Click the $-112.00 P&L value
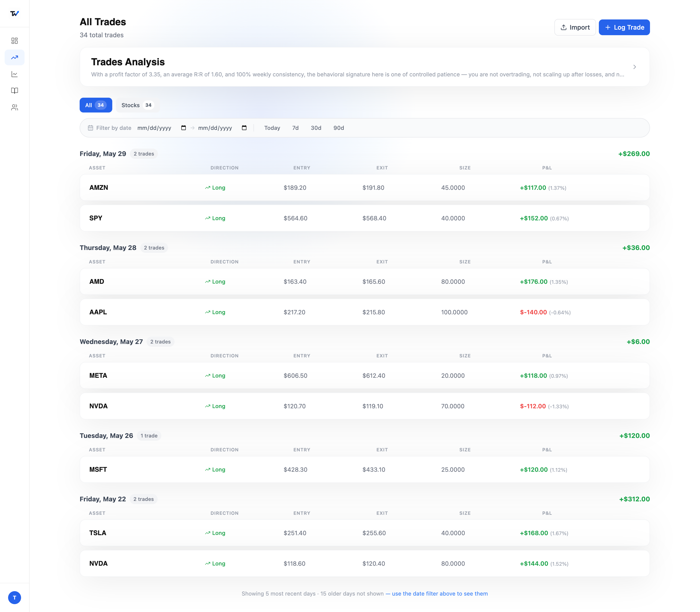The height and width of the screenshot is (612, 700). tap(533, 406)
